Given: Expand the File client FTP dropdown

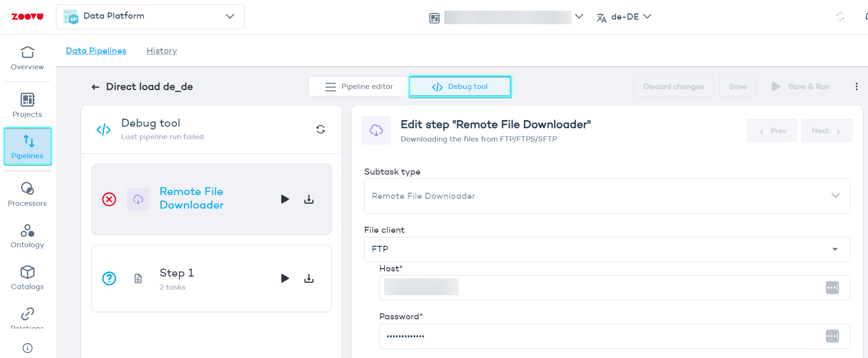Looking at the screenshot, I should [x=606, y=249].
